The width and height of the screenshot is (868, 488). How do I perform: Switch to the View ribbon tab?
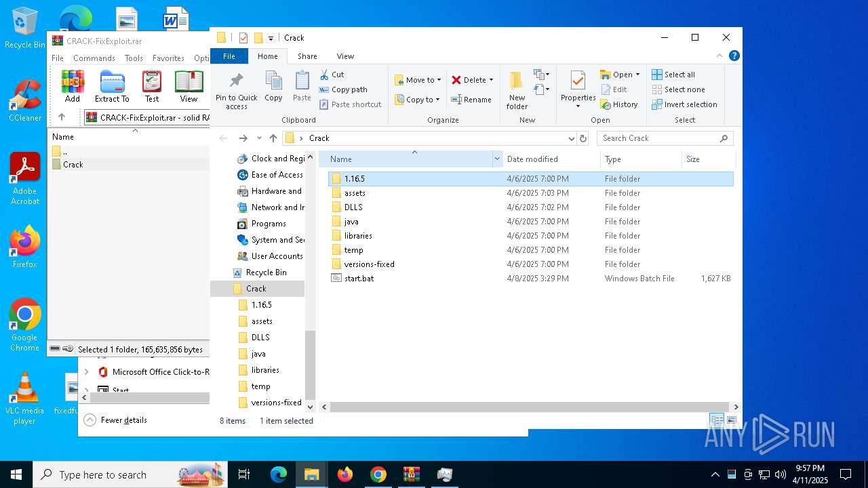click(x=345, y=56)
